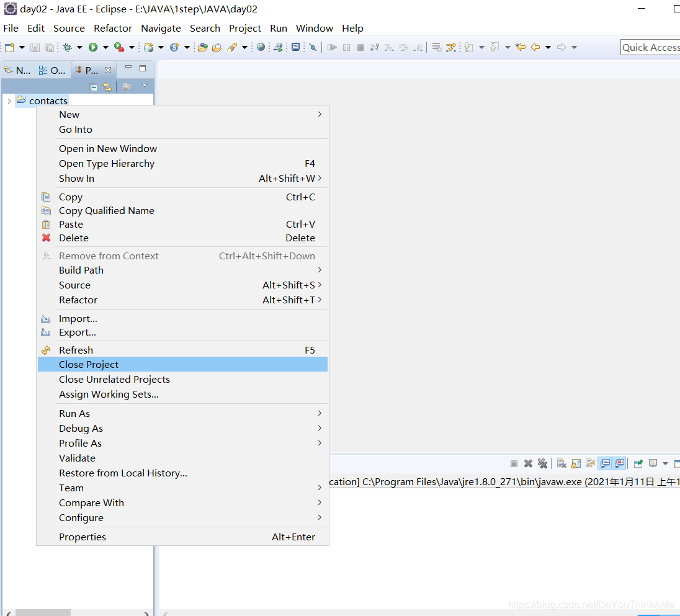Select Properties in context menu

click(182, 537)
